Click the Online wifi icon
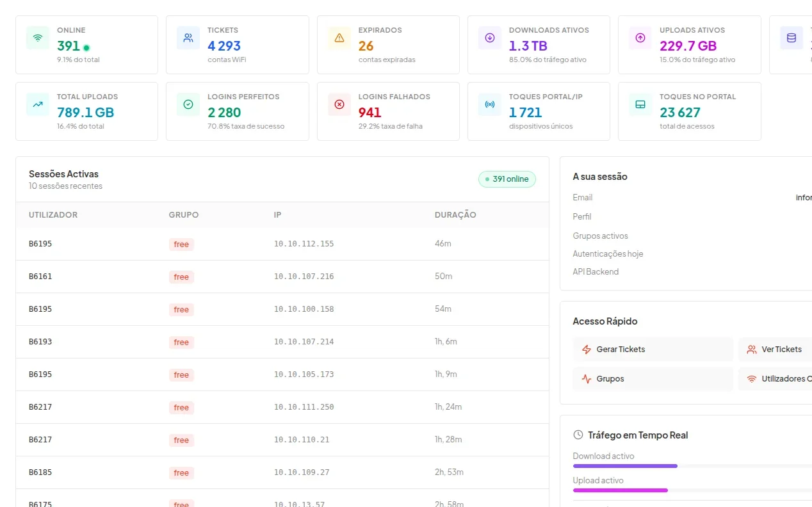Viewport: 812px width, 507px height. (38, 38)
